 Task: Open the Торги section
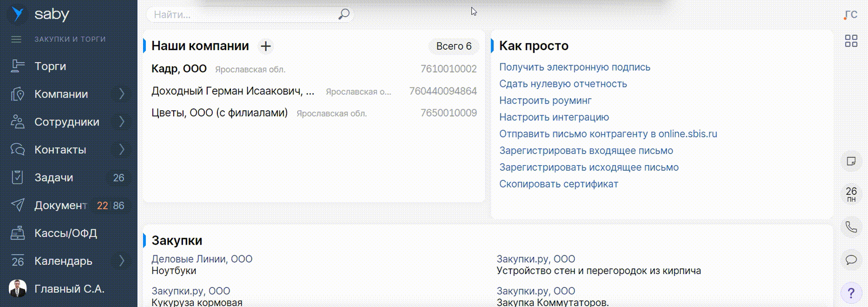point(50,67)
